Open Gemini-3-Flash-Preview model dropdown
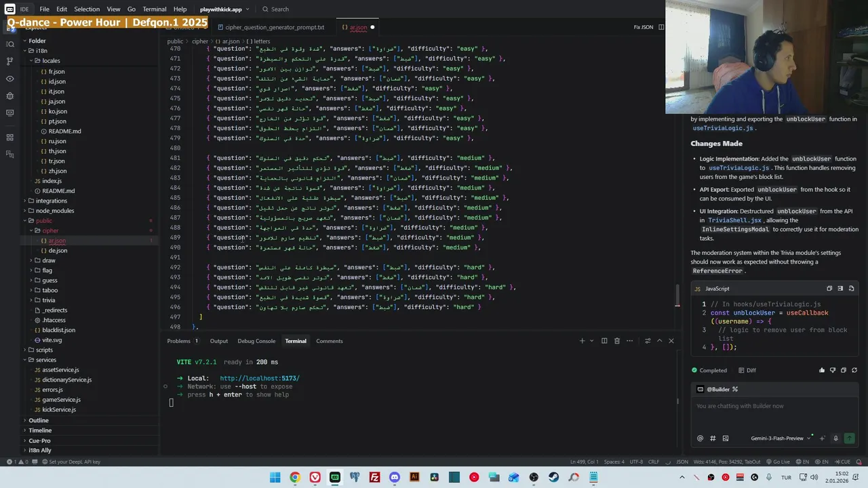 (x=781, y=439)
